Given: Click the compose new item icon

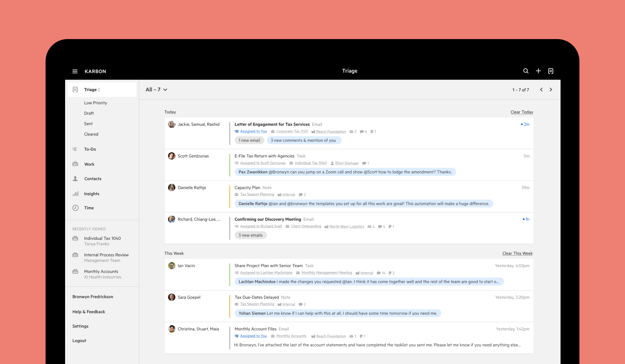Looking at the screenshot, I should tap(538, 71).
